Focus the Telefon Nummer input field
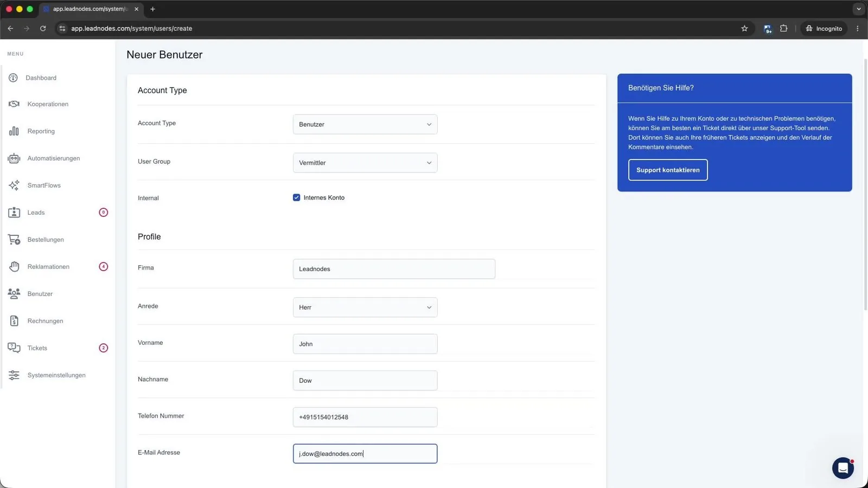 coord(365,417)
